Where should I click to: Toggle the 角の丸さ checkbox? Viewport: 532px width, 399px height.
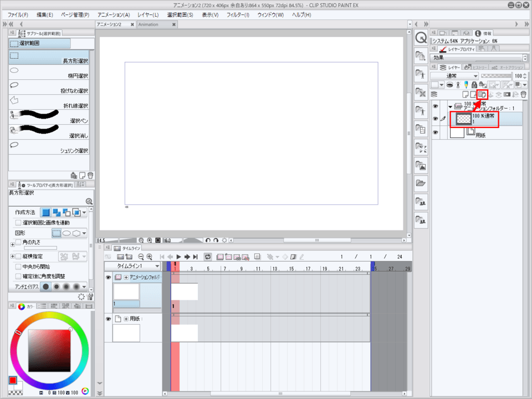pyautogui.click(x=18, y=242)
